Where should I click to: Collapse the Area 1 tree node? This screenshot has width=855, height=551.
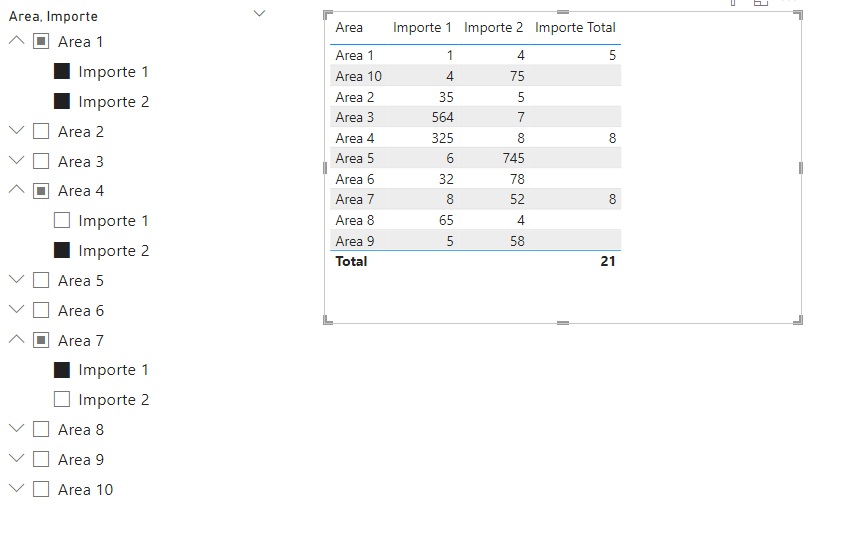pos(17,40)
